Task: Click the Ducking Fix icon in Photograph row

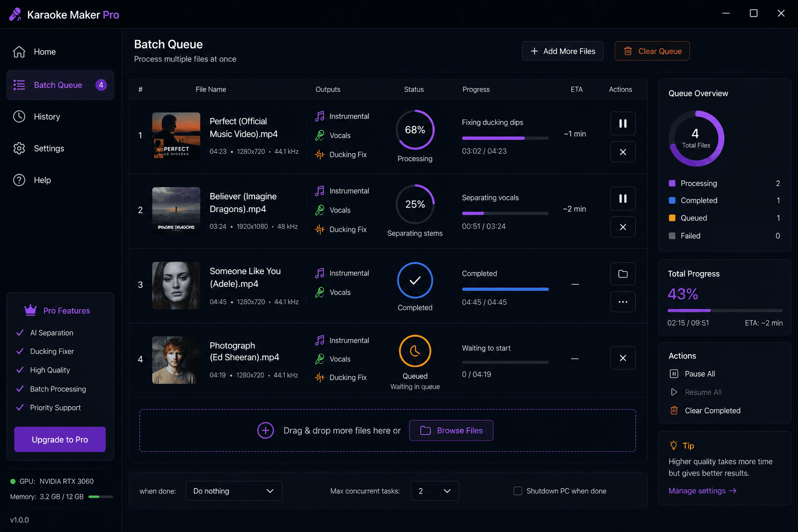Action: pyautogui.click(x=320, y=377)
